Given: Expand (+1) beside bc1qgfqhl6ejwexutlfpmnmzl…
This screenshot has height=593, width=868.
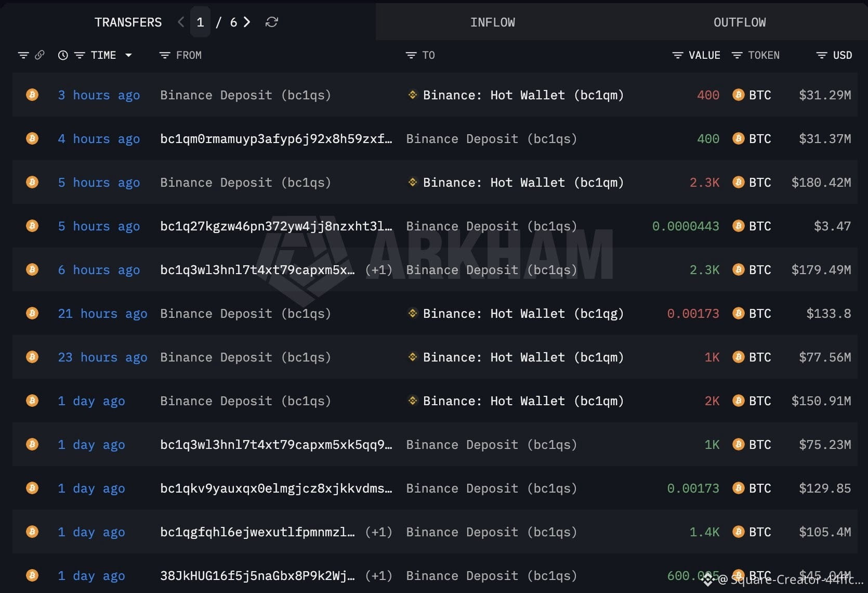Looking at the screenshot, I should [x=378, y=532].
